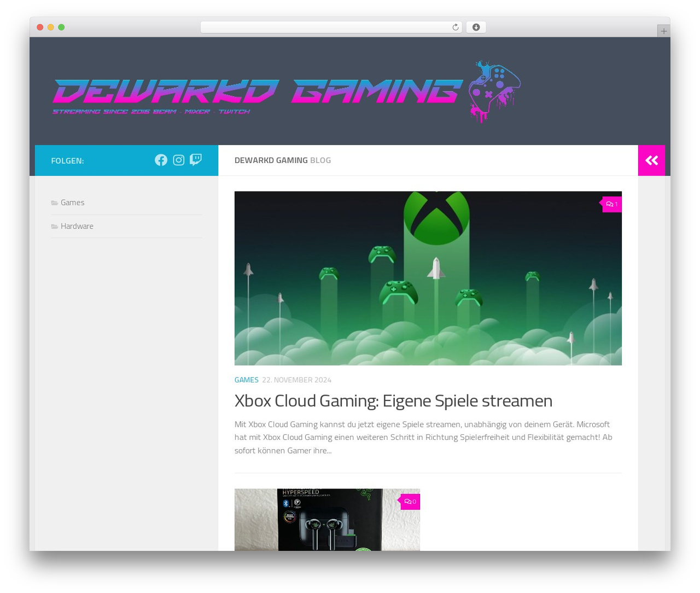Open a new browser tab with plus button

point(663,31)
